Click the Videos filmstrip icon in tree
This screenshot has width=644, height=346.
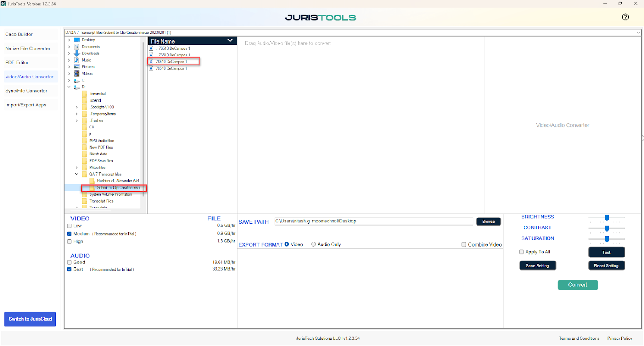[77, 73]
